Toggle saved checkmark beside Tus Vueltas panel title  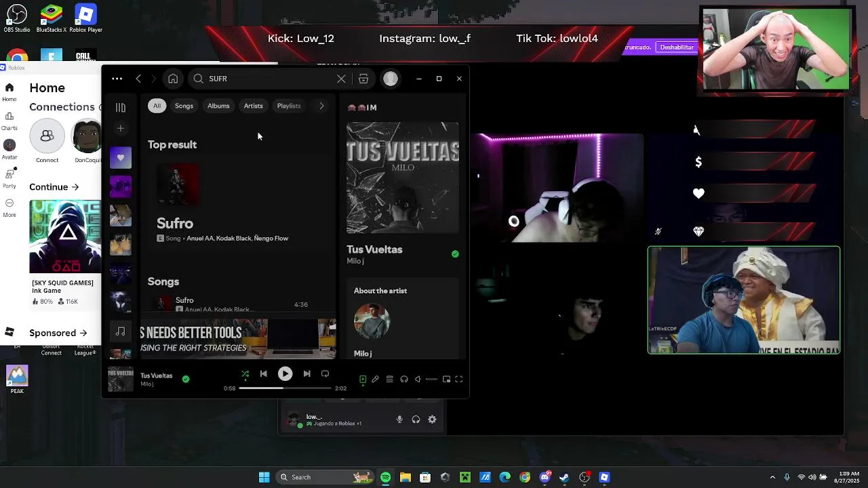(455, 254)
